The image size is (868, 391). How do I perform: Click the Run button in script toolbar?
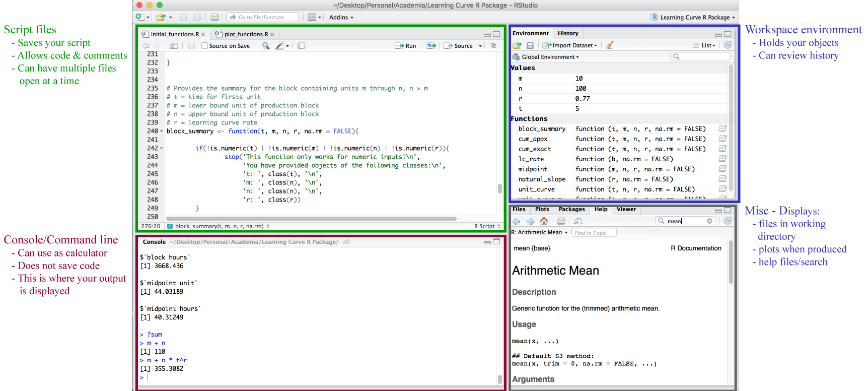(x=406, y=46)
